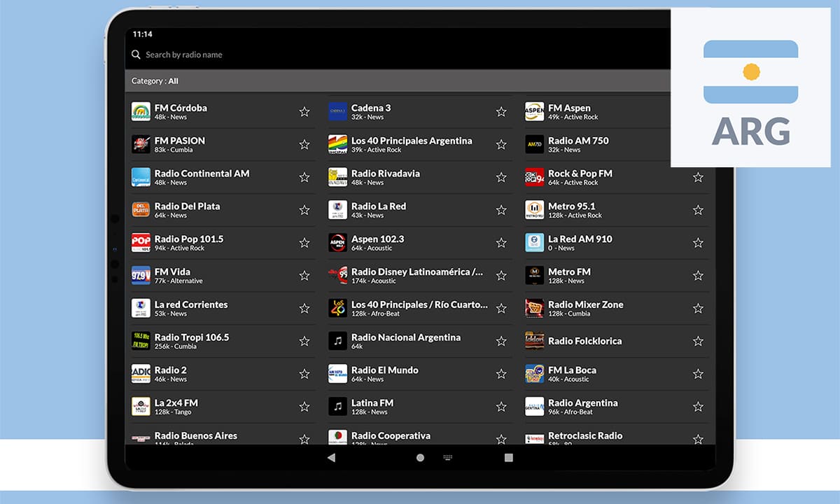840x504 pixels.
Task: Tap keyboard switcher in navigation bar
Action: coord(448,458)
